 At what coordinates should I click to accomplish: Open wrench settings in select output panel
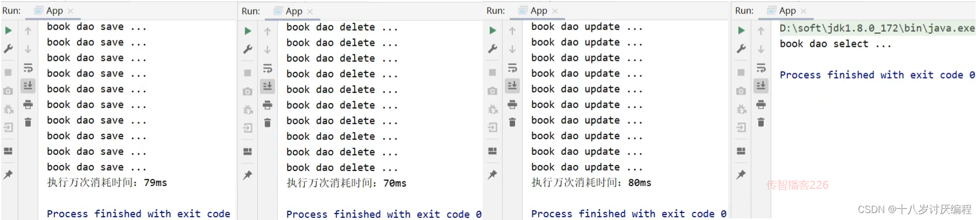741,49
